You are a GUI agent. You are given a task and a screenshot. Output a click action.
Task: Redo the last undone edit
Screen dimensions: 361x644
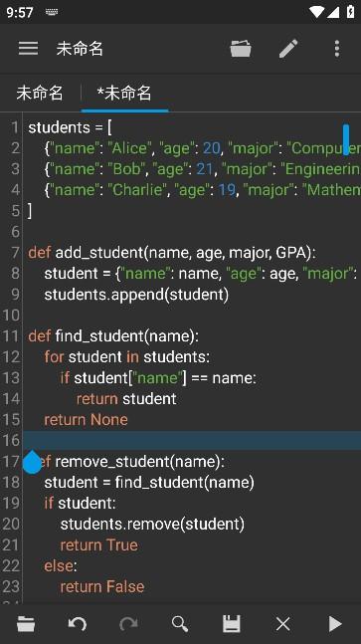coord(128,624)
